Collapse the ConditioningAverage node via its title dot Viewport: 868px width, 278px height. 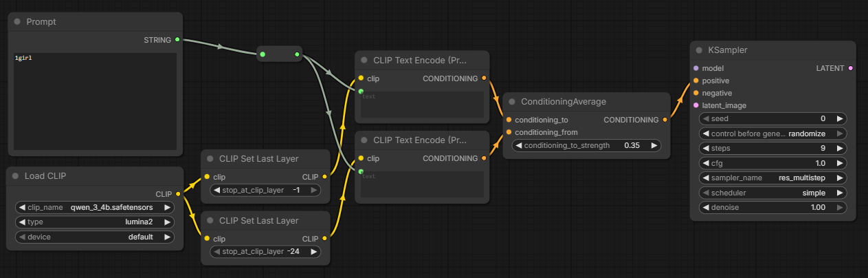[512, 102]
